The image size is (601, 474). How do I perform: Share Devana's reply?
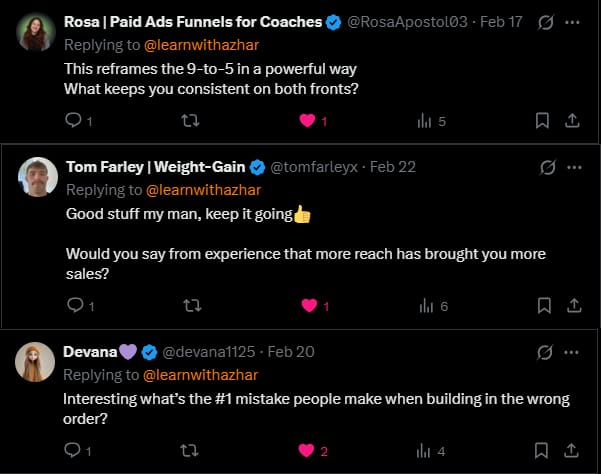572,451
